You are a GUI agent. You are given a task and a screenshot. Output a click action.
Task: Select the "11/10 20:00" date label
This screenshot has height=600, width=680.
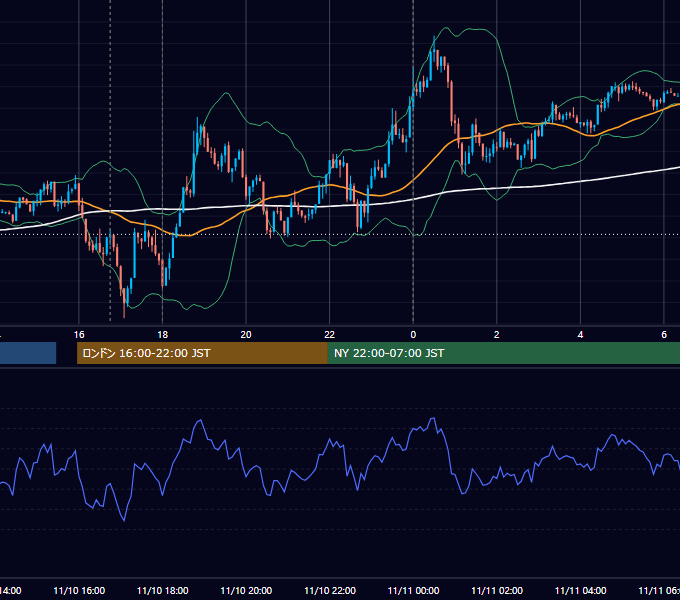tap(246, 590)
